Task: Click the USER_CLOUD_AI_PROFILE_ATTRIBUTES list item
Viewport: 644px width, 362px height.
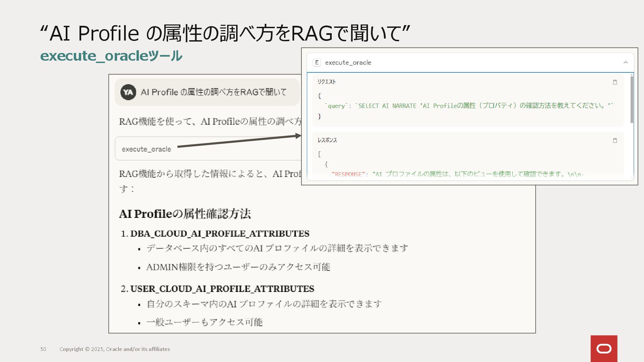Action: click(222, 289)
